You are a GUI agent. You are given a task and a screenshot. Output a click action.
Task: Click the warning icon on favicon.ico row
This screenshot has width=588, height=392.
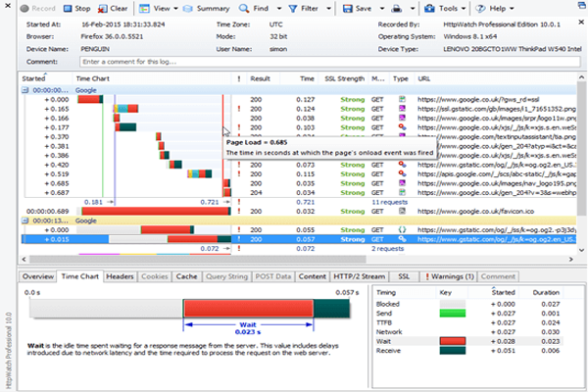tap(238, 210)
